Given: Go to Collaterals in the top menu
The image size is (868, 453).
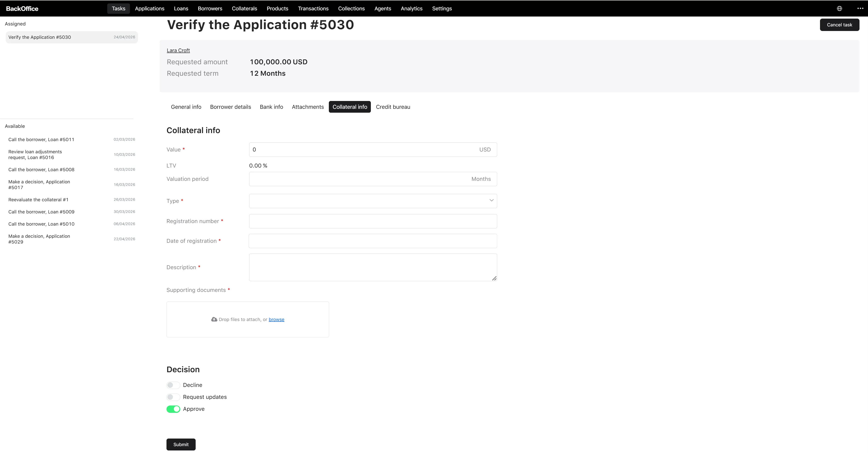Looking at the screenshot, I should (x=244, y=8).
